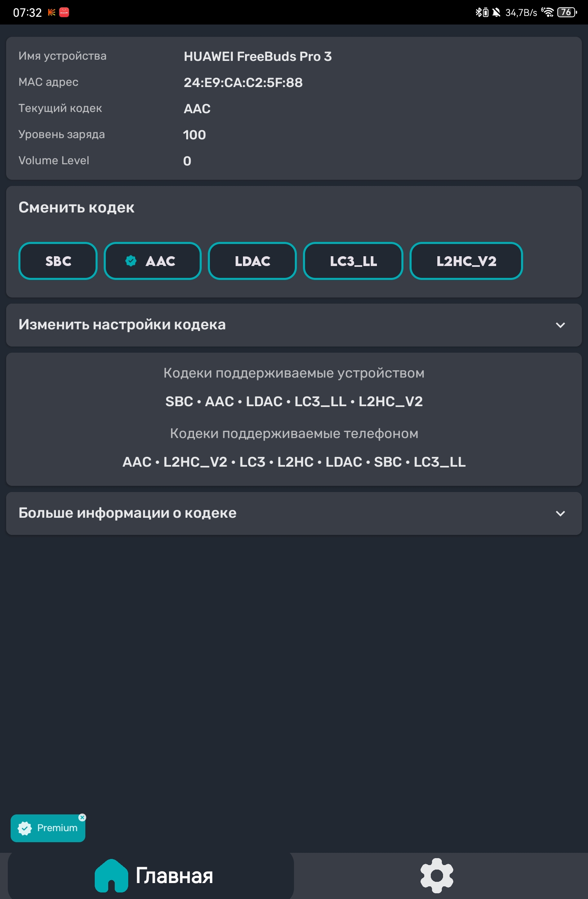Tap the Volume Level value 0
Viewport: 588px width, 899px height.
(x=187, y=161)
